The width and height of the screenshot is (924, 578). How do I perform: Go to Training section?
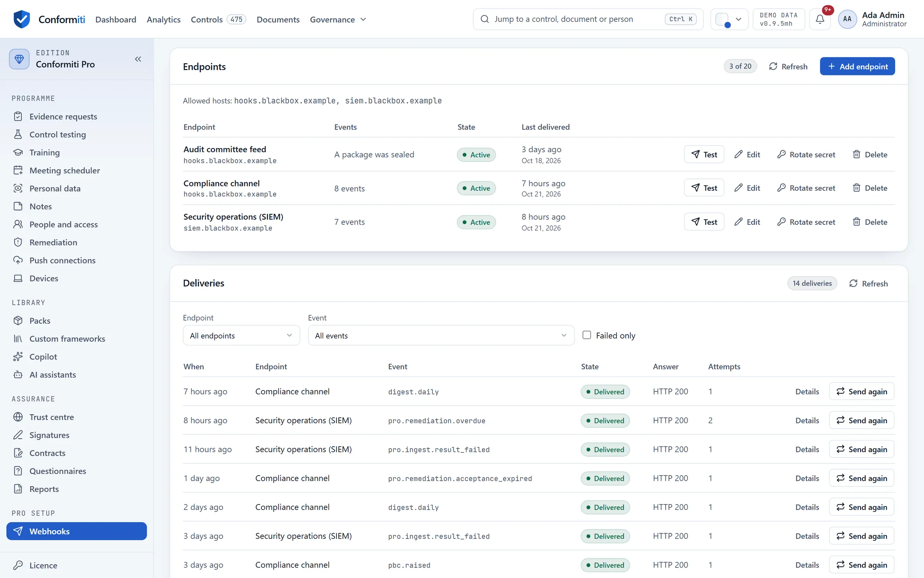click(x=77, y=153)
